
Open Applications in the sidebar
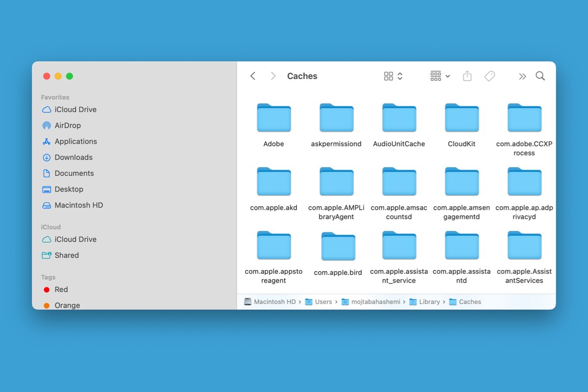point(75,142)
